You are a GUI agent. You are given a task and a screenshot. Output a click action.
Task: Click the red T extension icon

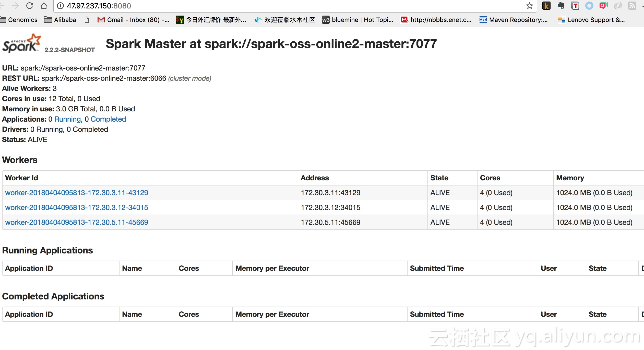click(x=575, y=6)
